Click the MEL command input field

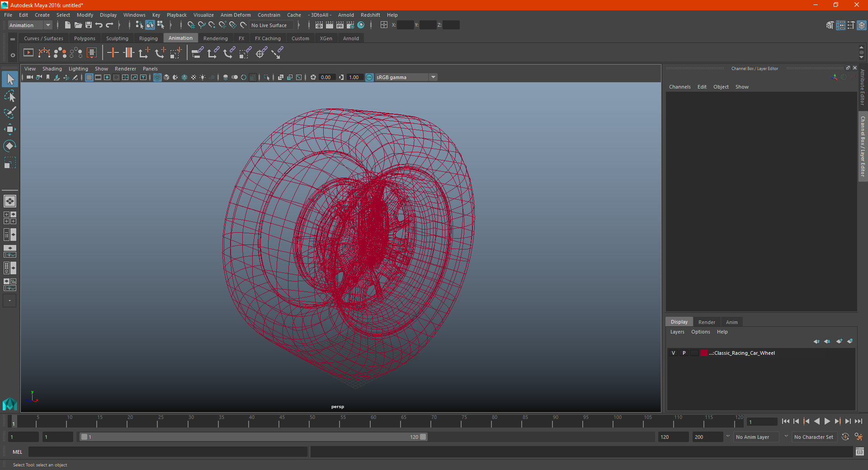click(x=168, y=451)
